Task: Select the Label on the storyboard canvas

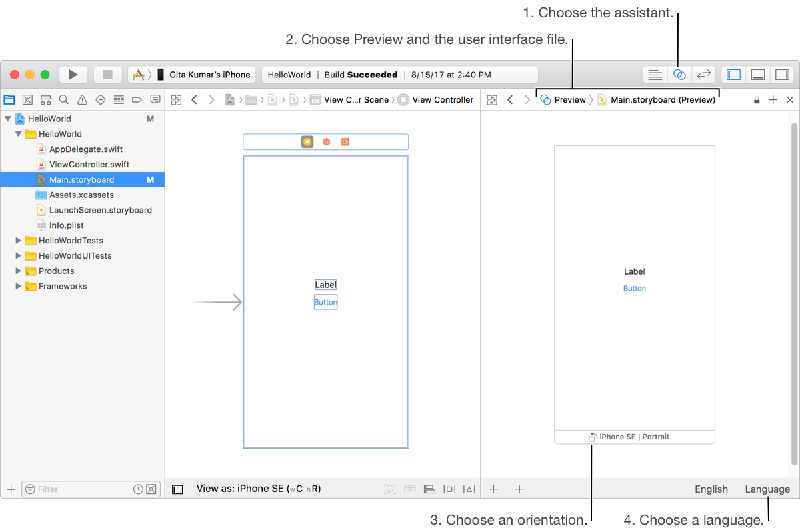Action: click(325, 285)
